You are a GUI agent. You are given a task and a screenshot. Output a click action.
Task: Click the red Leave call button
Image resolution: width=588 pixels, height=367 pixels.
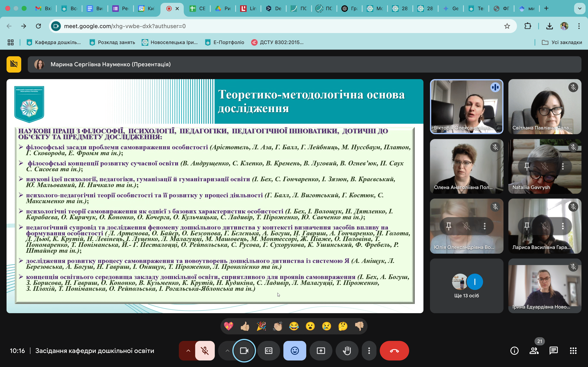pyautogui.click(x=394, y=351)
